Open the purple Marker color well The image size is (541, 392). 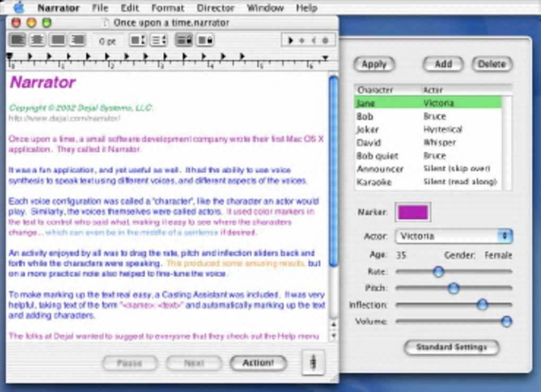click(413, 212)
